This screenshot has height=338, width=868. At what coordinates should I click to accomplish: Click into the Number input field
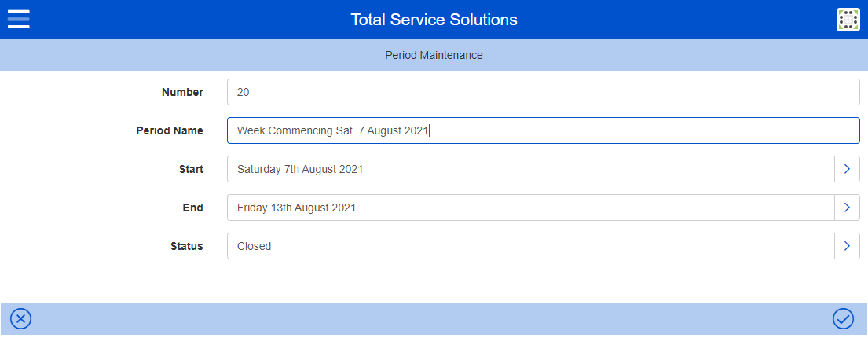542,92
